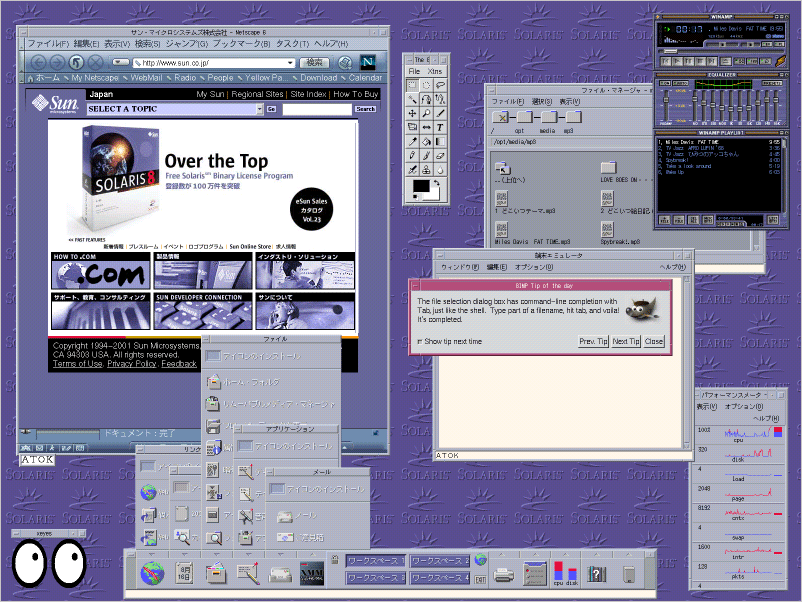Open File Manager ファイル(F) menu
The image size is (802, 602).
click(507, 102)
